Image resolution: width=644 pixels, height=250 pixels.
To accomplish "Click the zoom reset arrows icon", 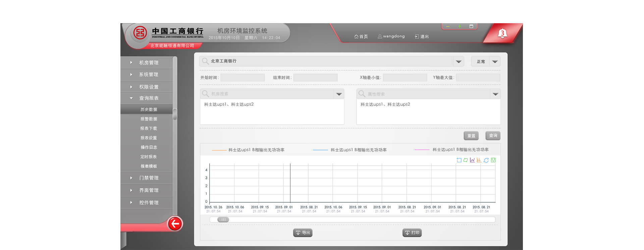I will coord(466,160).
